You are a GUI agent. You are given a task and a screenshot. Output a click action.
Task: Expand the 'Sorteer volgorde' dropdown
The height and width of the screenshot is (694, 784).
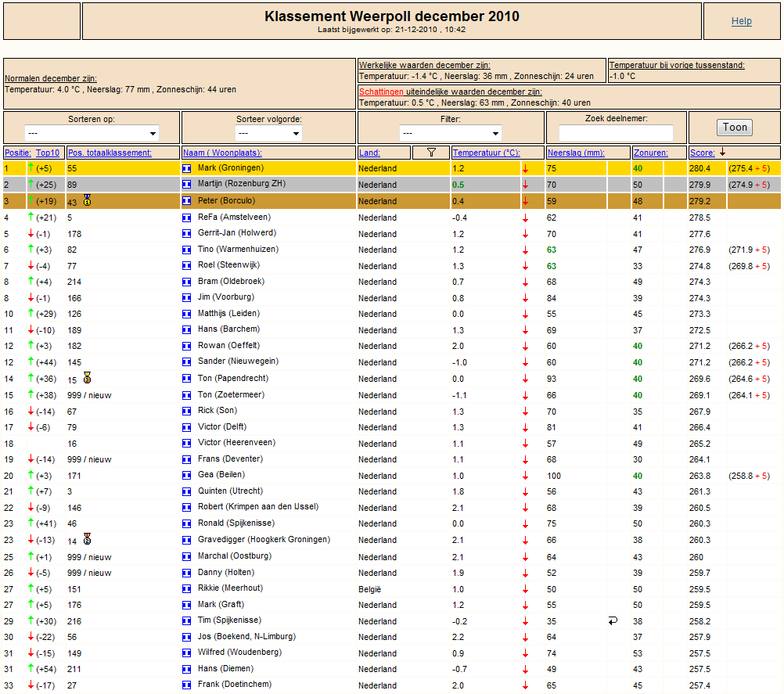coord(268,132)
